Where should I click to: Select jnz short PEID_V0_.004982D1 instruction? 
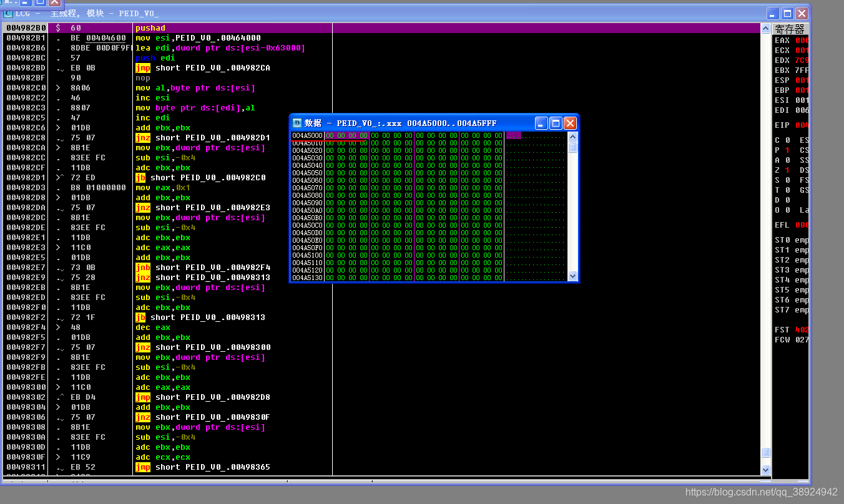click(203, 138)
